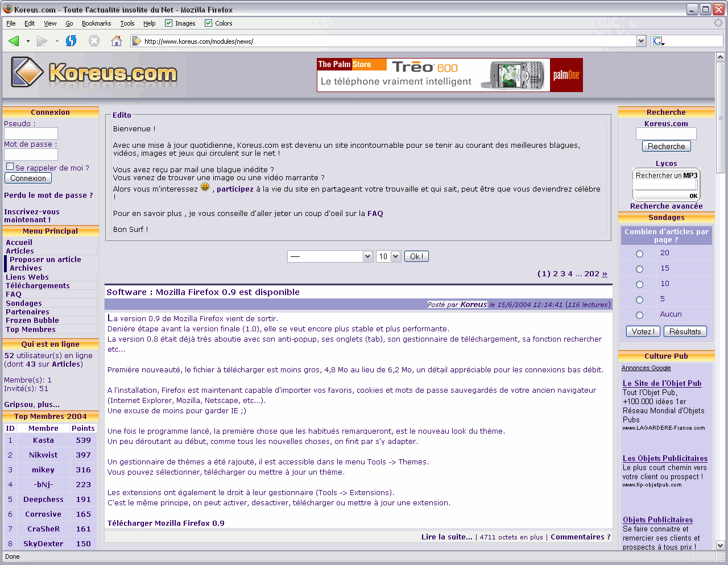Screen dimensions: 728x565
Task: Open the Inscrivez-vous maintenant ! link
Action: pyautogui.click(x=31, y=215)
